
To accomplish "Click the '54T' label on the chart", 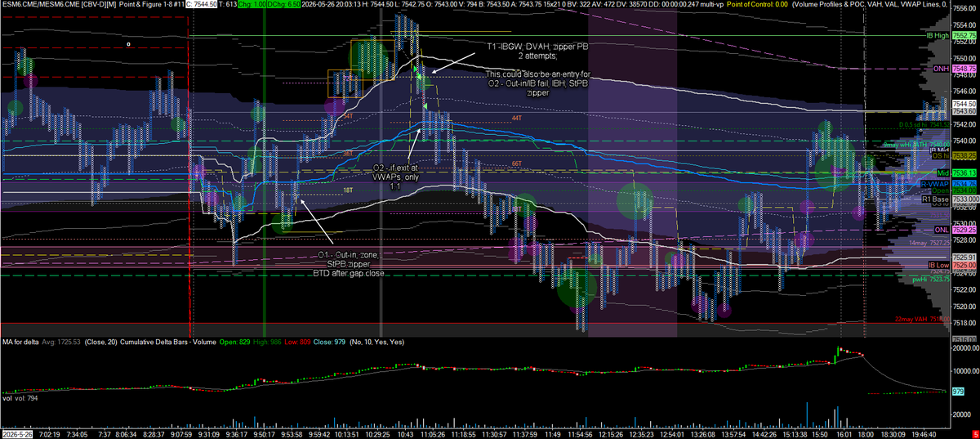I will point(347,117).
